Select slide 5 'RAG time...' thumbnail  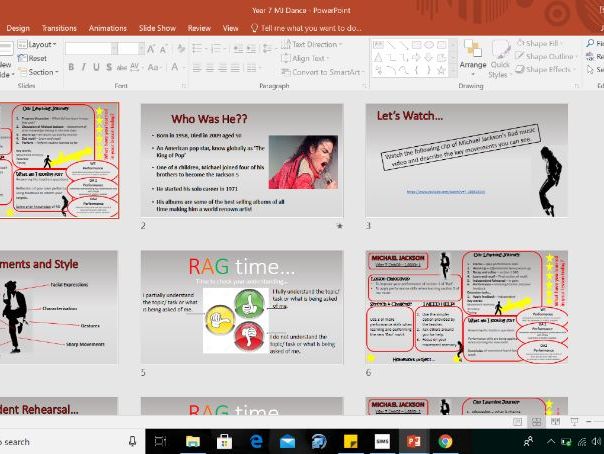point(242,307)
